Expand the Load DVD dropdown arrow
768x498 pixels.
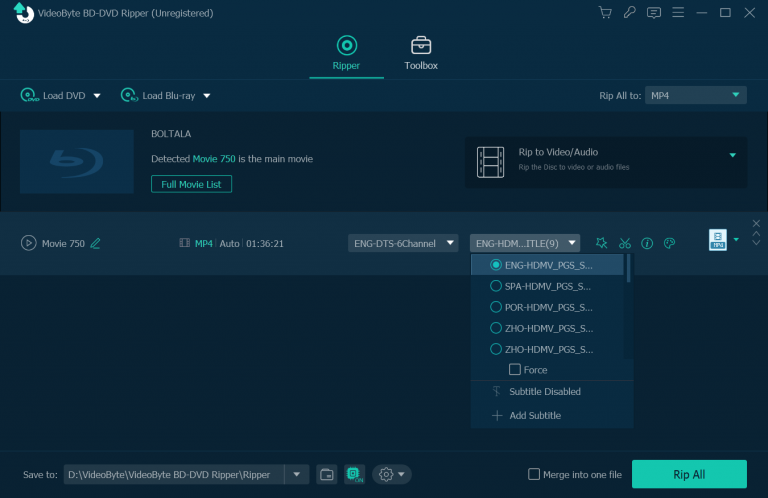coord(97,95)
